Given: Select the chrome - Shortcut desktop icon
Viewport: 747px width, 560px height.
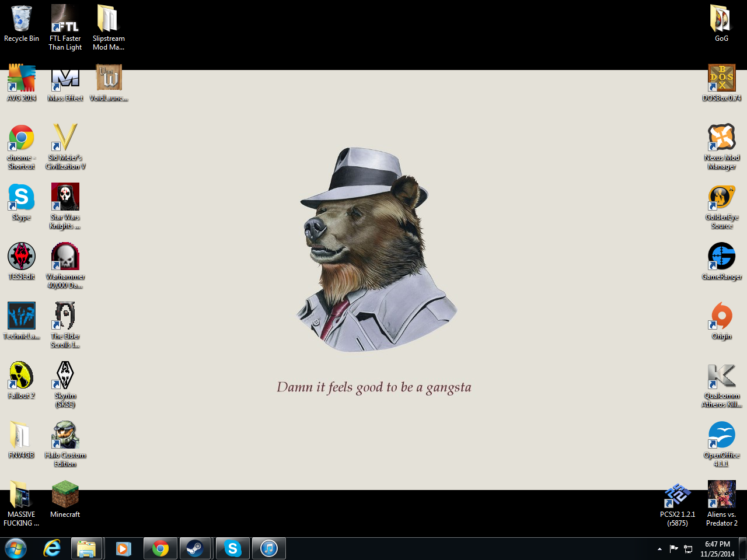Looking at the screenshot, I should (22, 147).
